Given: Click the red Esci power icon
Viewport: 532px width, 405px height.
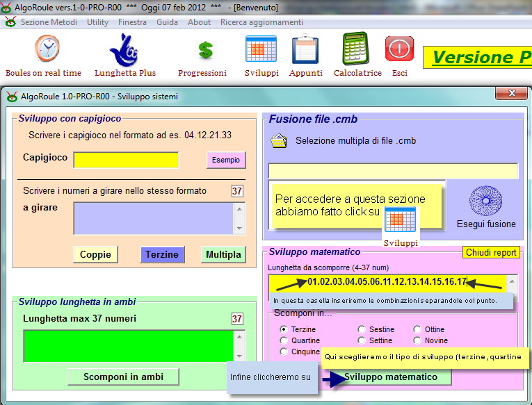Looking at the screenshot, I should tap(399, 49).
